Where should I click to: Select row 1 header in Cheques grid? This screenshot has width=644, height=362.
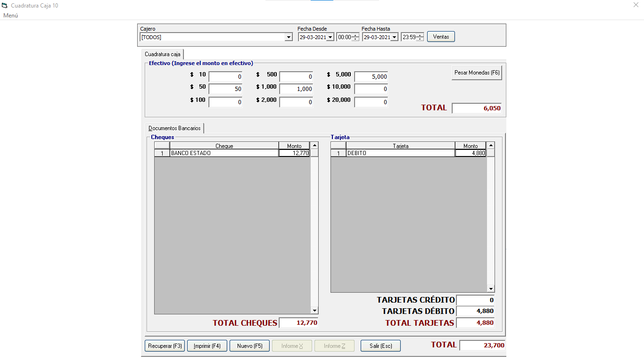[x=162, y=153]
